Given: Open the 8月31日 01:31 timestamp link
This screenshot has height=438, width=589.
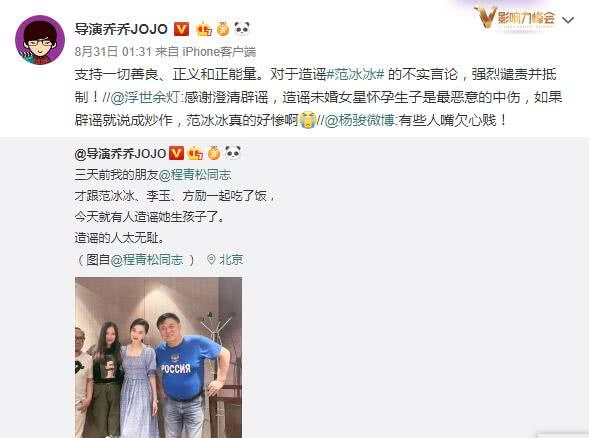Looking at the screenshot, I should click(x=113, y=51).
